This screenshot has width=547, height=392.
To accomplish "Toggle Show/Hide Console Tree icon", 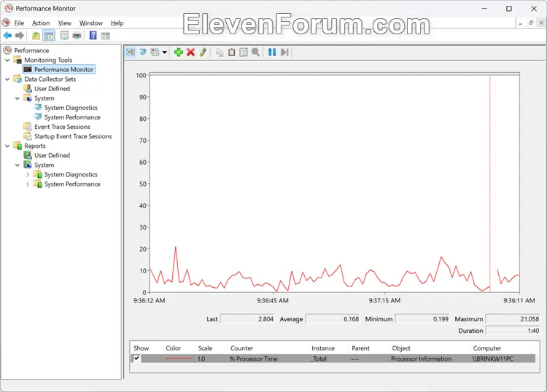I will pyautogui.click(x=49, y=35).
